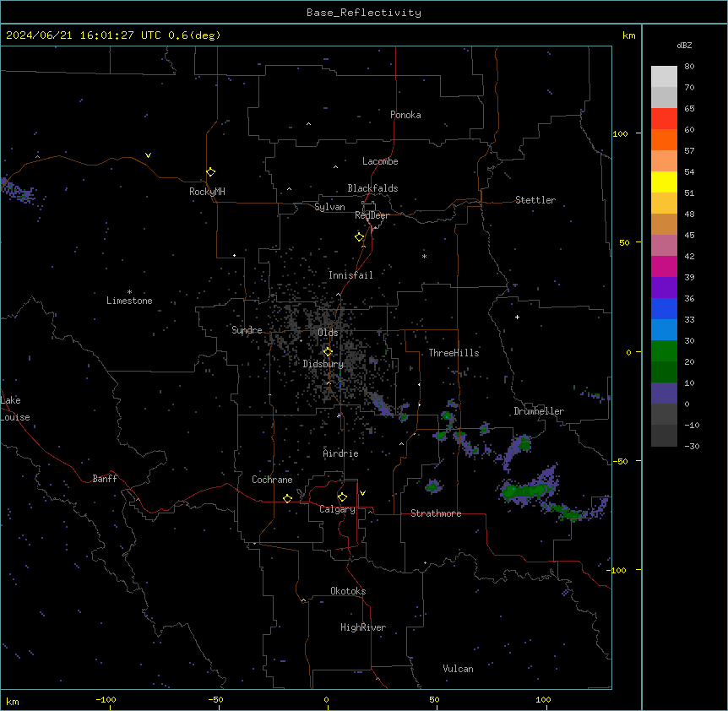Click the yellow diamond marker between Olds and Didsbury
728x711 pixels.
[328, 352]
